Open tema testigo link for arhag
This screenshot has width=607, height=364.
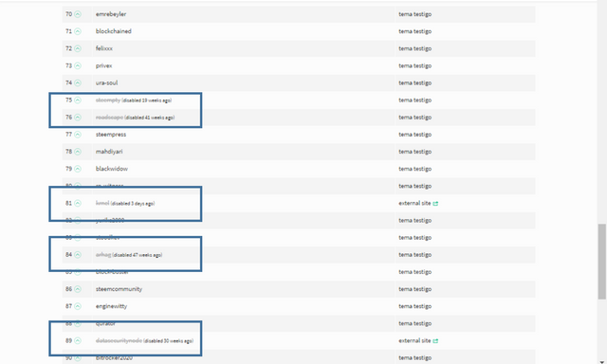415,255
